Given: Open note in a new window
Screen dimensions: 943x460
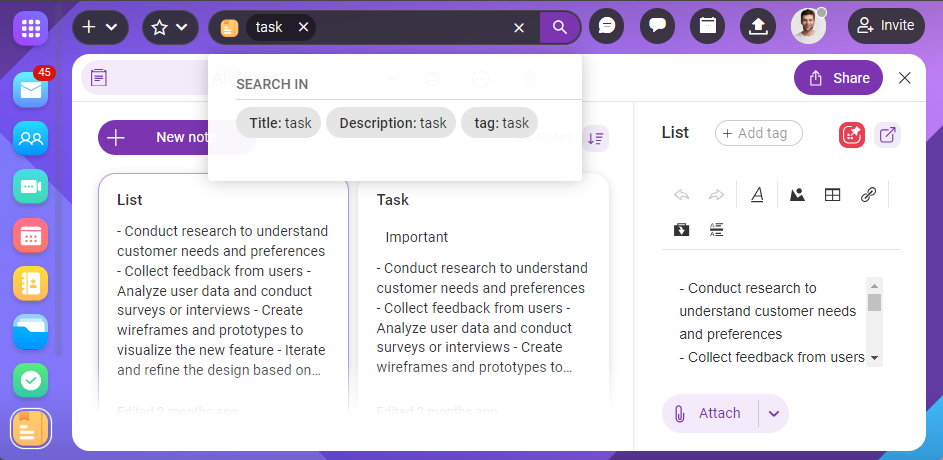Looking at the screenshot, I should tap(887, 134).
